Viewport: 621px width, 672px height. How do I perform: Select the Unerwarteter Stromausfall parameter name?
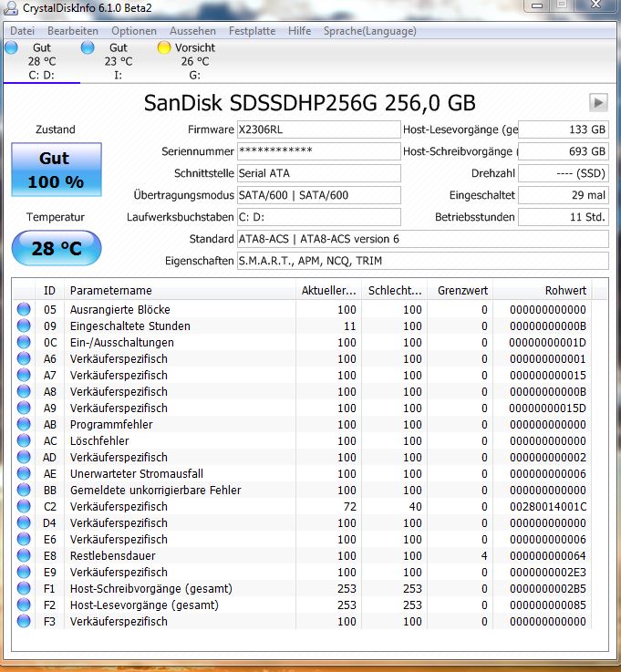(137, 473)
